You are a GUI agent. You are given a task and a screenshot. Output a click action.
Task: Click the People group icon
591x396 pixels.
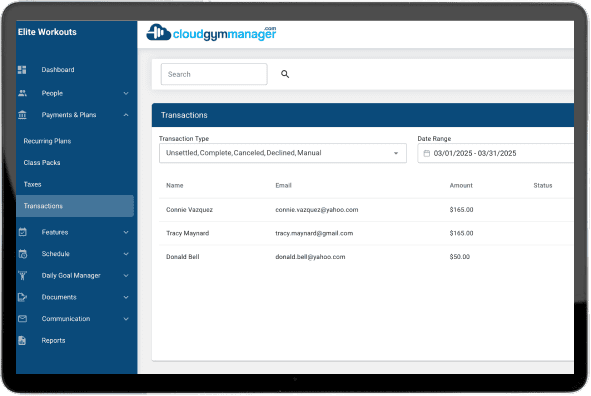click(x=22, y=93)
